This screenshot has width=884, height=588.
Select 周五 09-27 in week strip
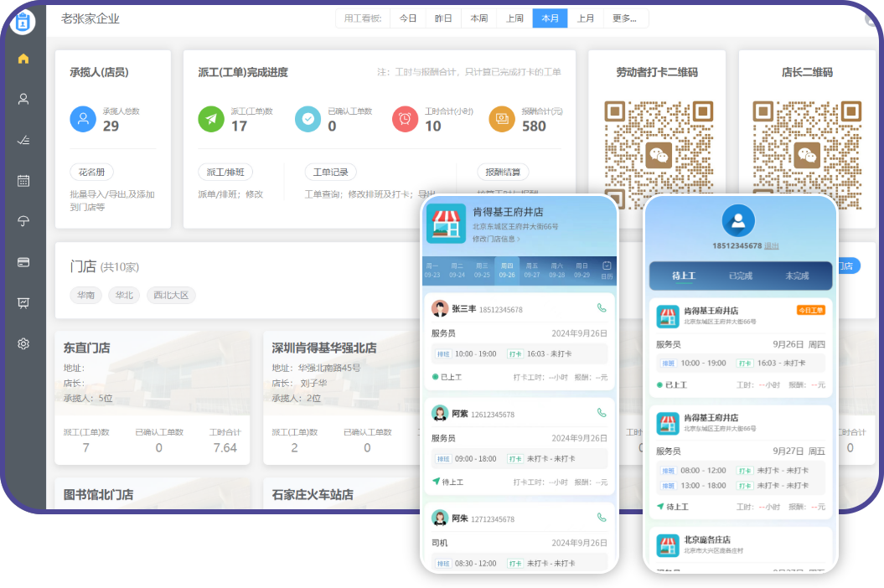531,270
